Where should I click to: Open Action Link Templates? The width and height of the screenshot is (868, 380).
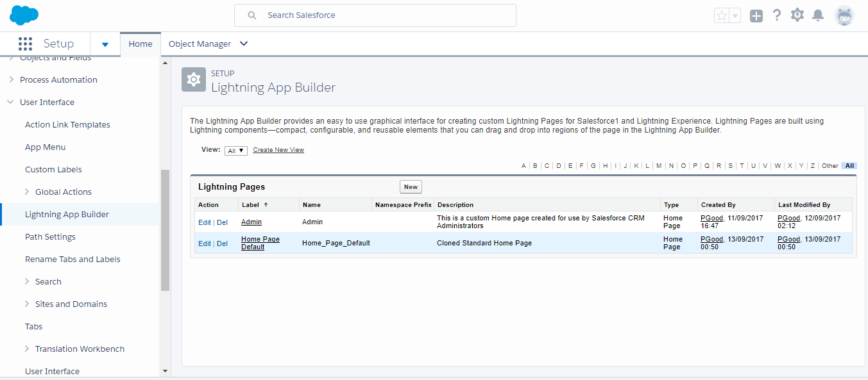pos(67,125)
